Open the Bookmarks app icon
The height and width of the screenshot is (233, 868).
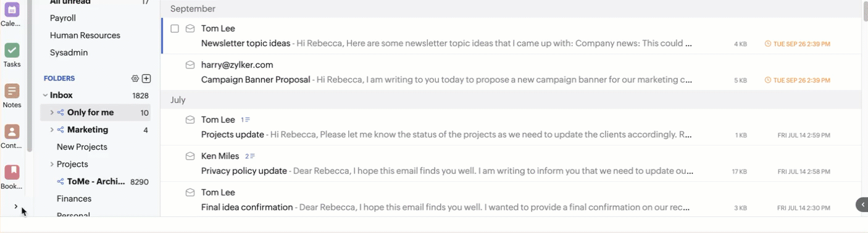[x=12, y=172]
